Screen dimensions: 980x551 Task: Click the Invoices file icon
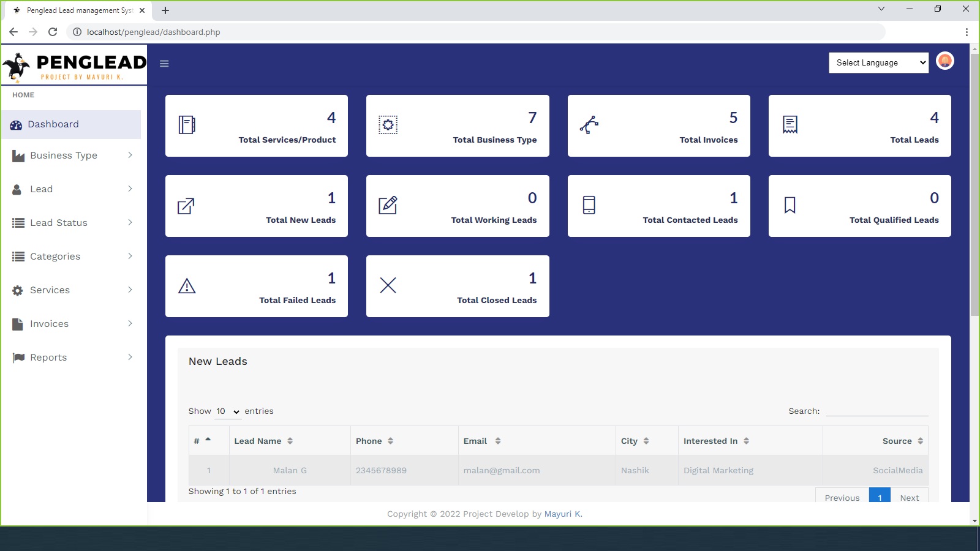17,324
